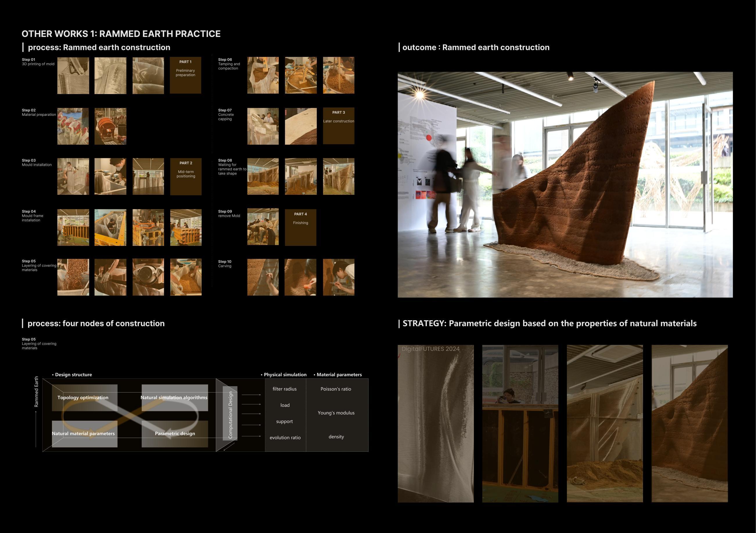Select the Parametric design box
This screenshot has width=756, height=533.
coord(175,434)
